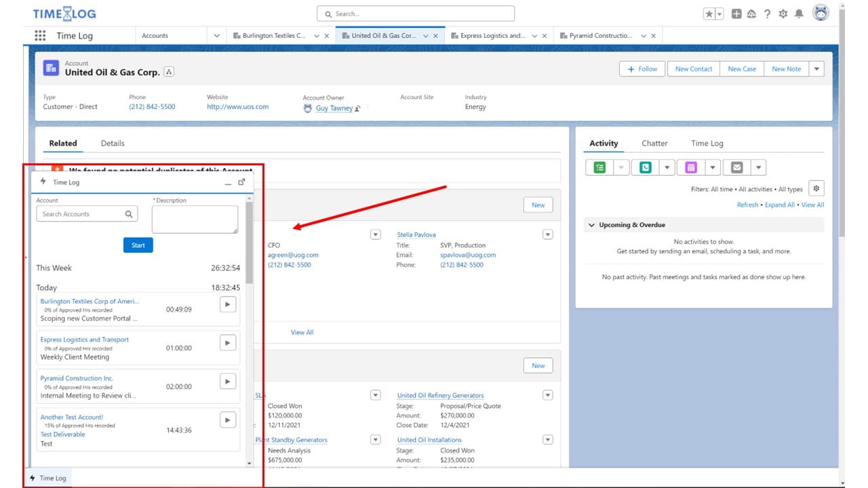The image size is (868, 488).
Task: Click the New Case button
Action: tap(742, 69)
